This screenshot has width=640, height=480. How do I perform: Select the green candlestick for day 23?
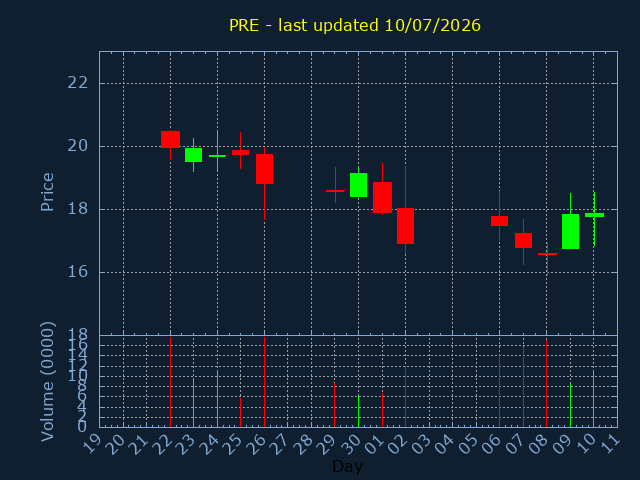[x=193, y=155]
